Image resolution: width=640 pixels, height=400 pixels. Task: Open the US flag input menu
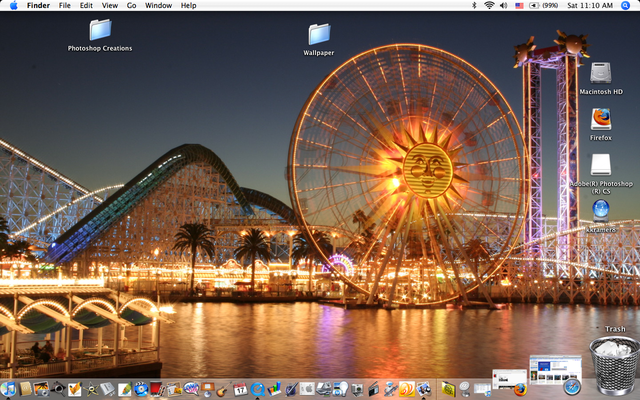(x=518, y=5)
